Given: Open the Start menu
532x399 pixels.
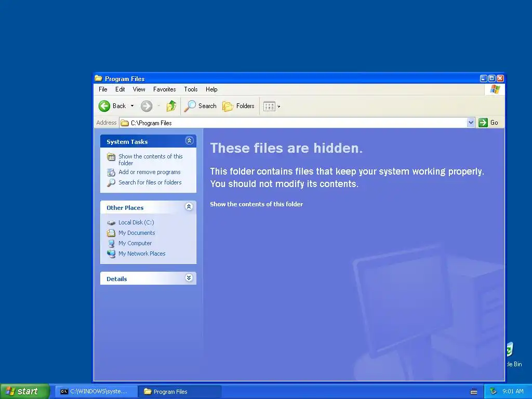Looking at the screenshot, I should [24, 391].
